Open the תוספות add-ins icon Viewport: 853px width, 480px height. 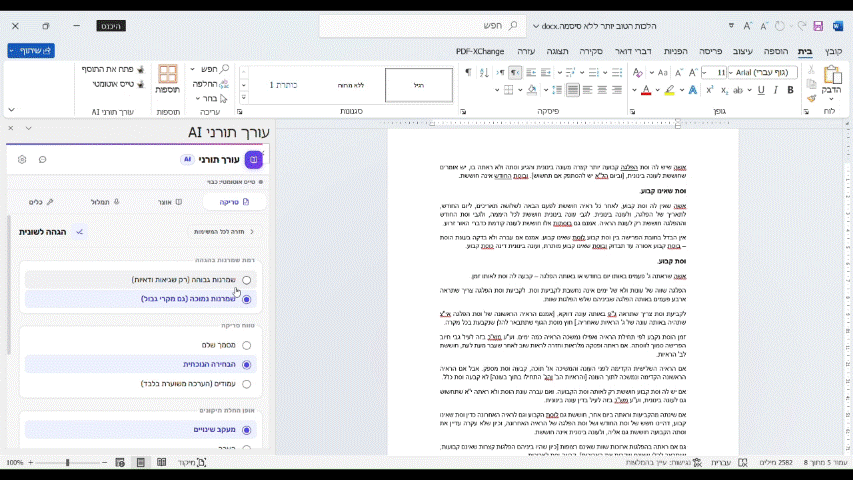tap(168, 79)
